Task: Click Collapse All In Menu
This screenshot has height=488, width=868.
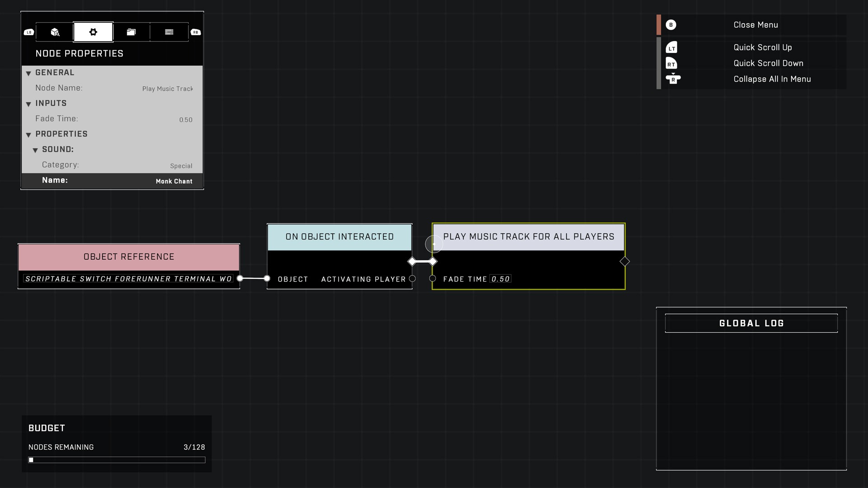Action: click(x=772, y=79)
